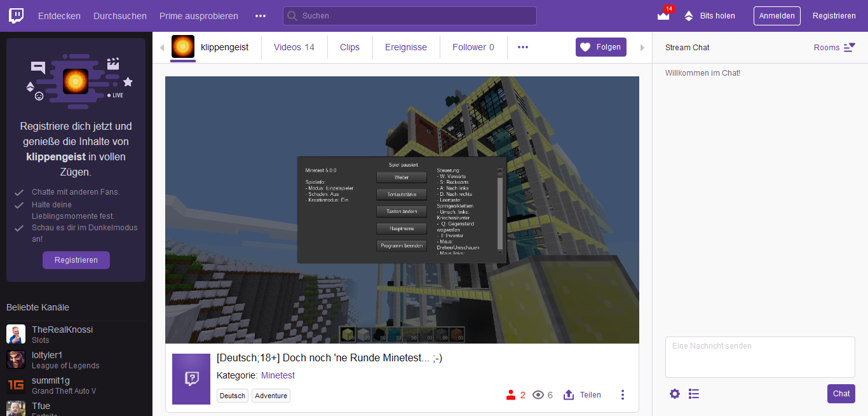This screenshot has height=416, width=868.
Task: Click the Twitch logo icon
Action: click(x=17, y=16)
